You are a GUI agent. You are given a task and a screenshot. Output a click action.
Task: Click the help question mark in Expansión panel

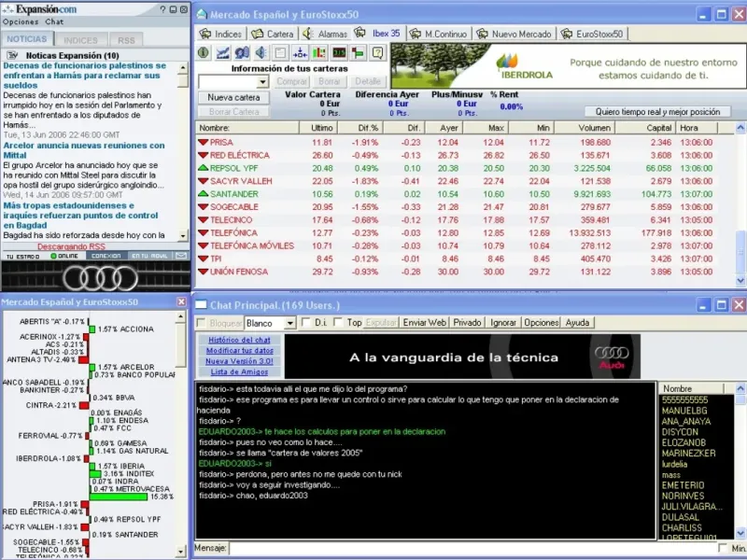162,9
